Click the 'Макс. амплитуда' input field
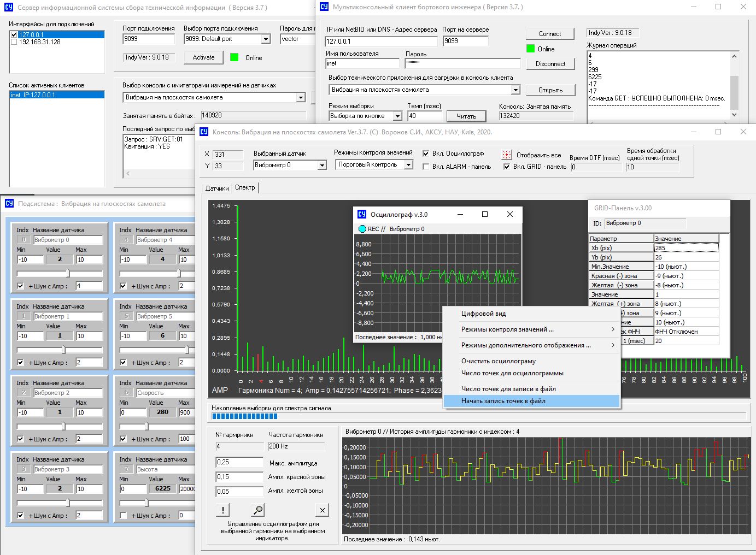The height and width of the screenshot is (555, 756). click(239, 462)
